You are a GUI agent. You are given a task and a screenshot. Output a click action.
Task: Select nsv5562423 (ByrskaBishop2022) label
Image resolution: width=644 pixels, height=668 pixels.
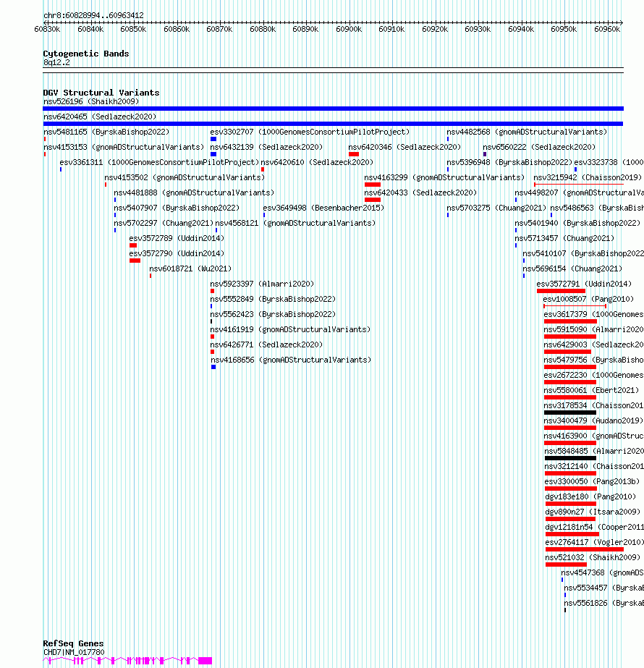[x=273, y=314]
